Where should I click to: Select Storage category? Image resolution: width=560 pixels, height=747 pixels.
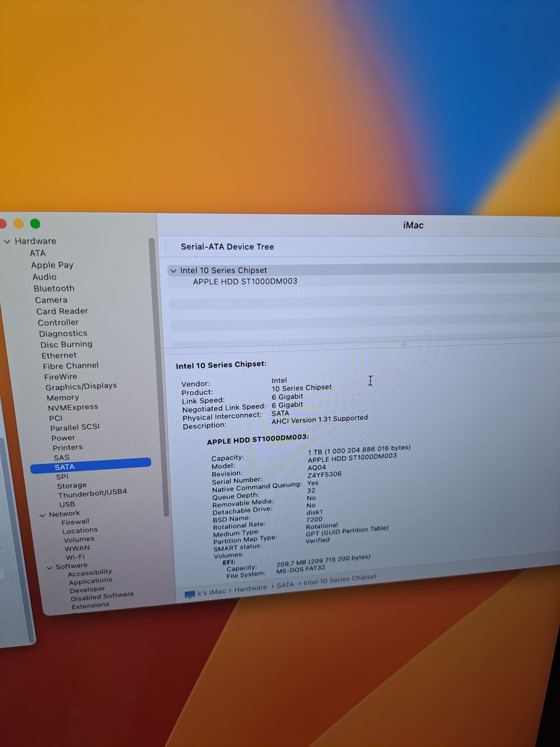click(72, 486)
